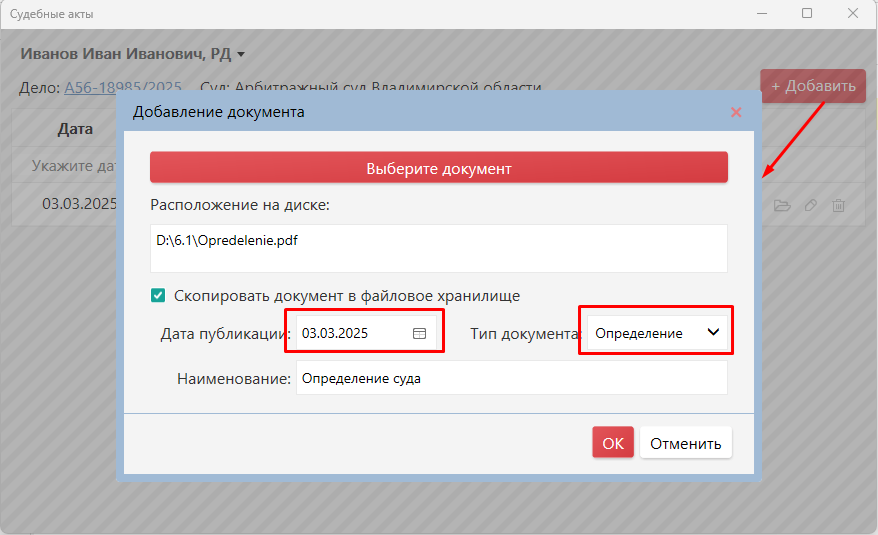Click the Наименование text field
878x535 pixels.
(x=511, y=379)
